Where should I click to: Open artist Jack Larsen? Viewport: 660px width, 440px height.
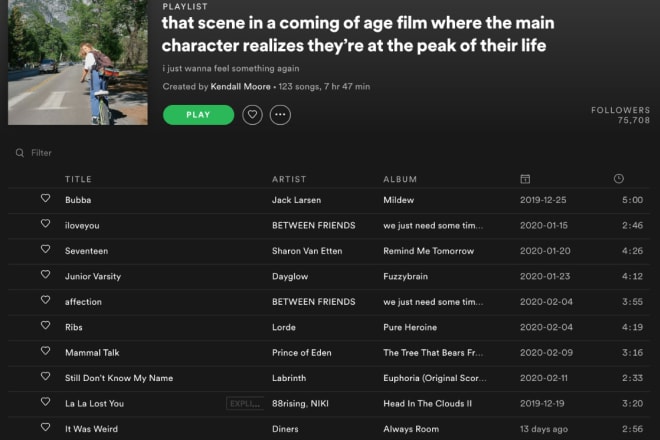[x=296, y=200]
